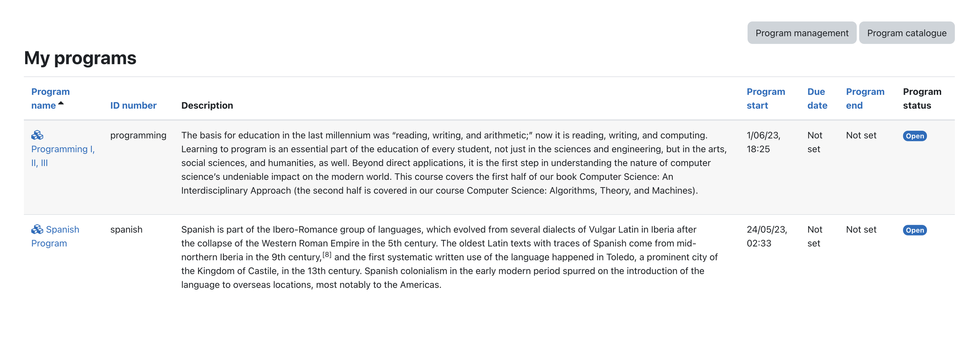Image resolution: width=980 pixels, height=348 pixels.
Task: Click the Open status badge for Programming
Action: 915,136
